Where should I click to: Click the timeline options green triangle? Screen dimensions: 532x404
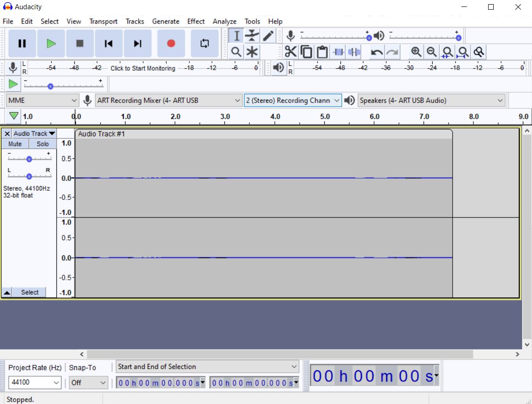(13, 116)
